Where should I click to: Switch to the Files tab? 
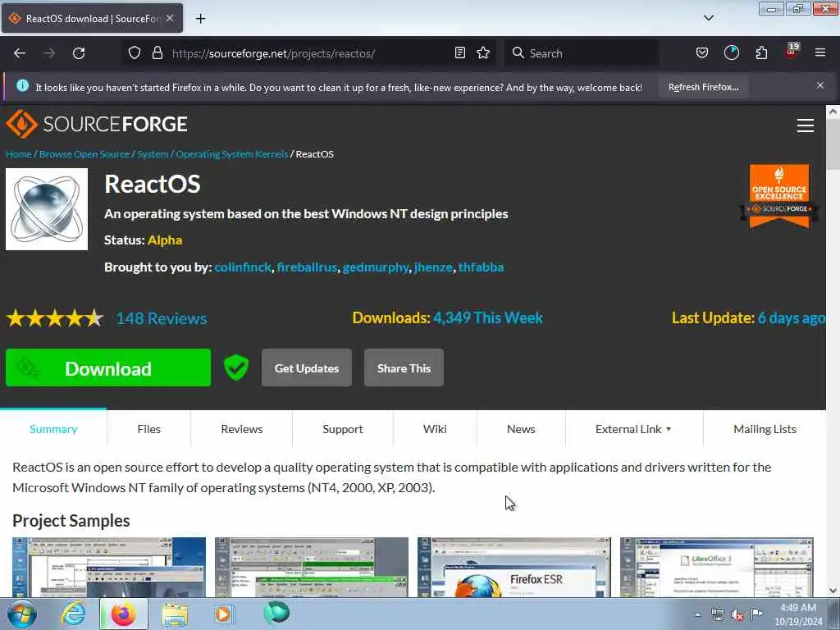149,428
